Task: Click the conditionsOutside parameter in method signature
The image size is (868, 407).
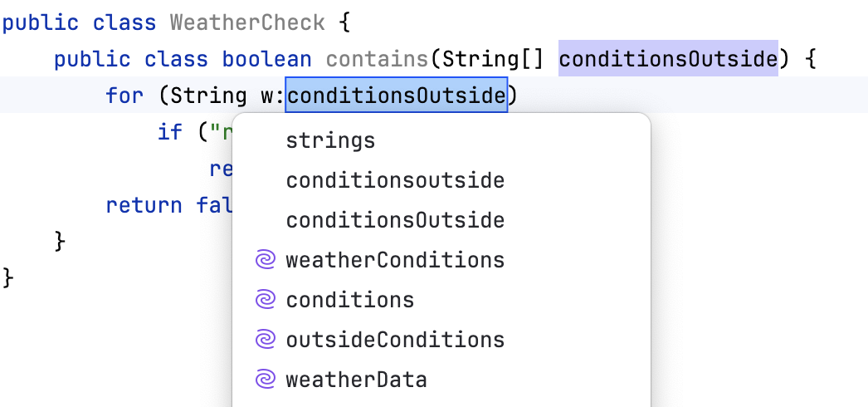Action: point(668,60)
